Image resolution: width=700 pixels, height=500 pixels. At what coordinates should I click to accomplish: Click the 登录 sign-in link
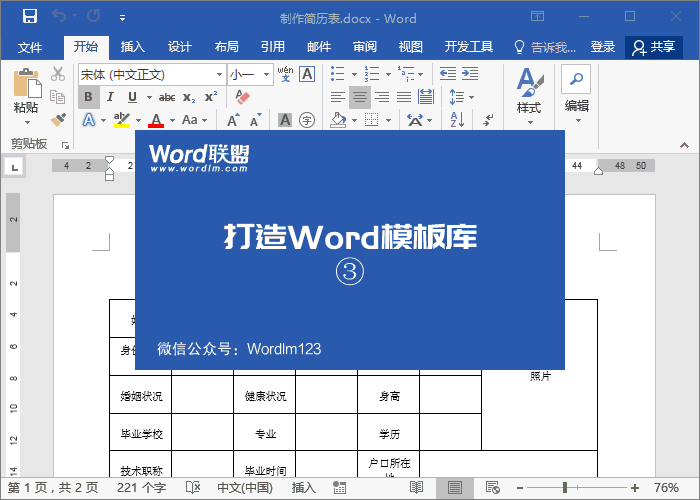[x=603, y=47]
